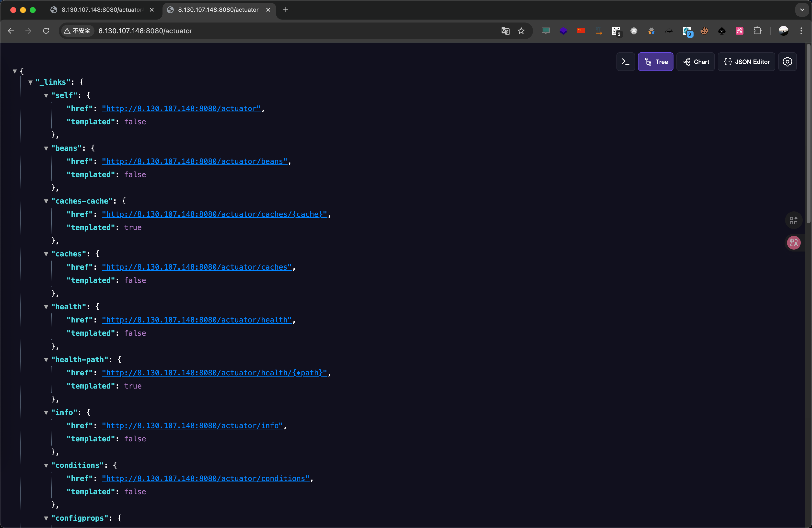Open the browser extensions puzzle icon
The image size is (812, 528).
(757, 31)
